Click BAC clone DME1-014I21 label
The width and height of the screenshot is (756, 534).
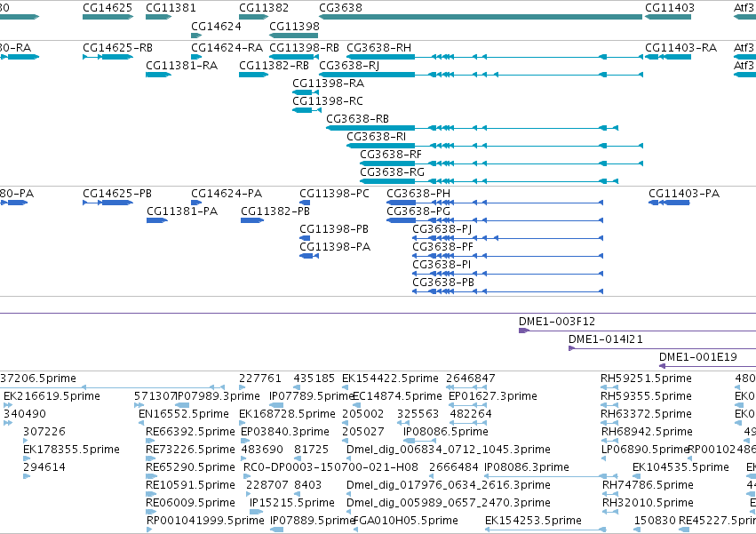[606, 339]
